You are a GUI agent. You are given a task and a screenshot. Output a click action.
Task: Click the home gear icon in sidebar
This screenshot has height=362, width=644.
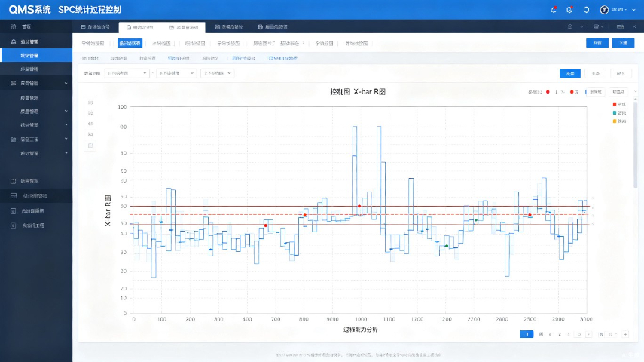pyautogui.click(x=13, y=26)
